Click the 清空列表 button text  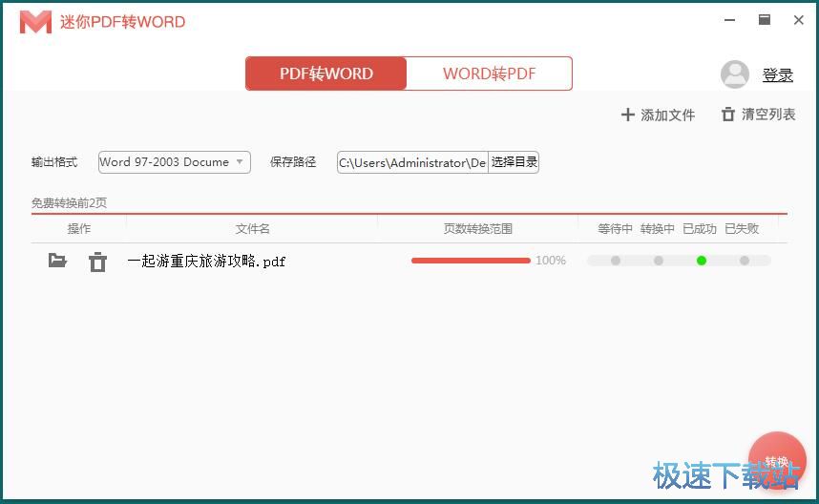click(768, 115)
